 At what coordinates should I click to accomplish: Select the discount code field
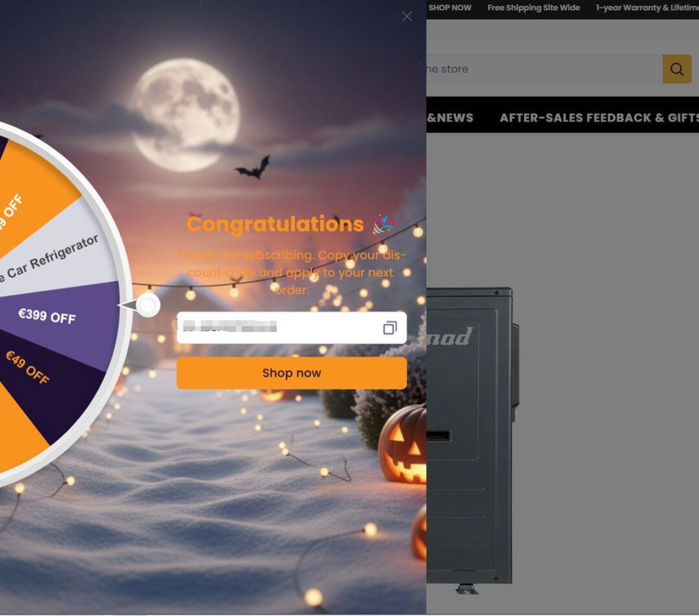point(291,328)
